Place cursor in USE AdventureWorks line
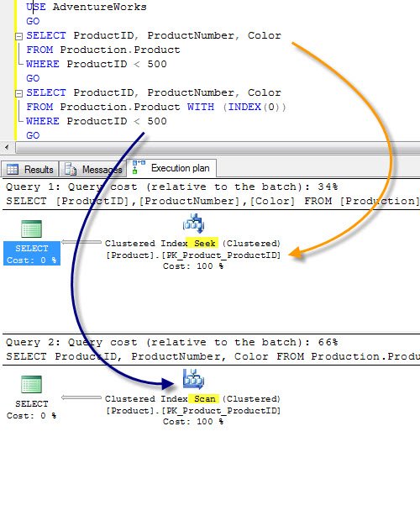420x505 pixels. tap(87, 7)
